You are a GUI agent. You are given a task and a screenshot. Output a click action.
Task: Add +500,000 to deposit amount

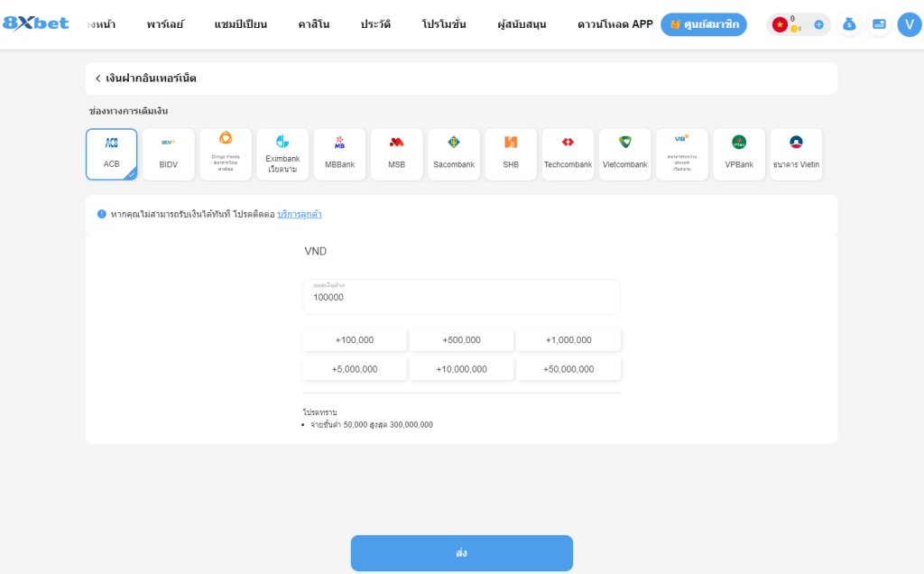click(x=461, y=340)
